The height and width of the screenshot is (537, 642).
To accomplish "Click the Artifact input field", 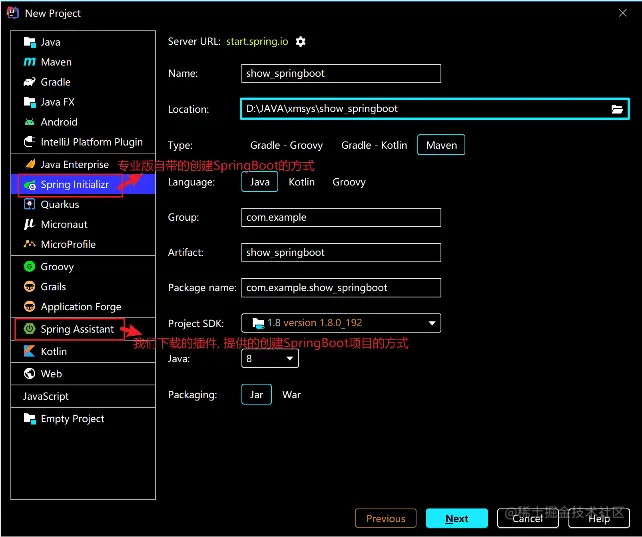I will (x=341, y=253).
